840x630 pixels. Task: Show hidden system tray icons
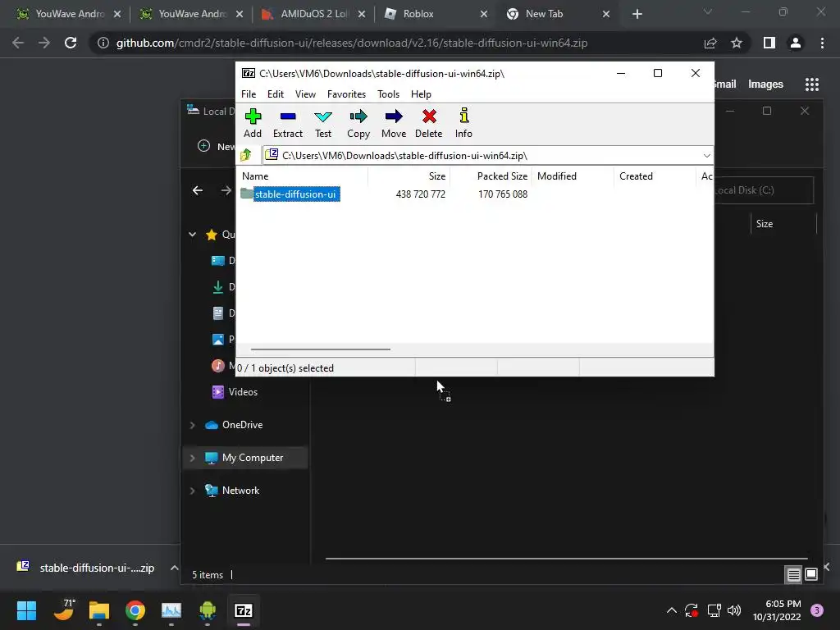[671, 610]
